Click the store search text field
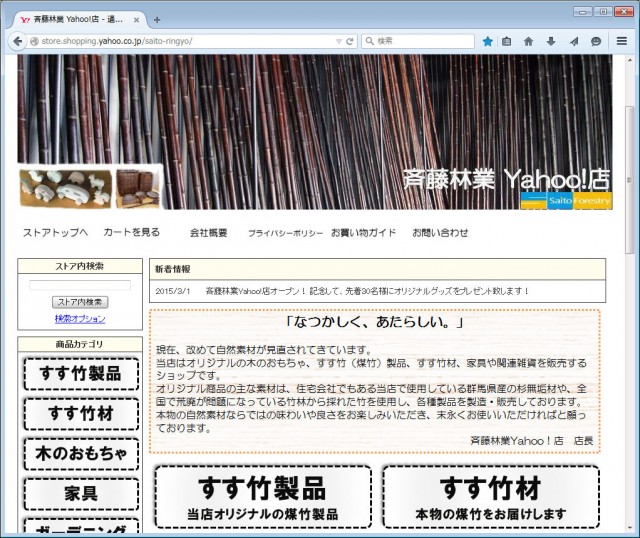The image size is (640, 538). pyautogui.click(x=80, y=285)
